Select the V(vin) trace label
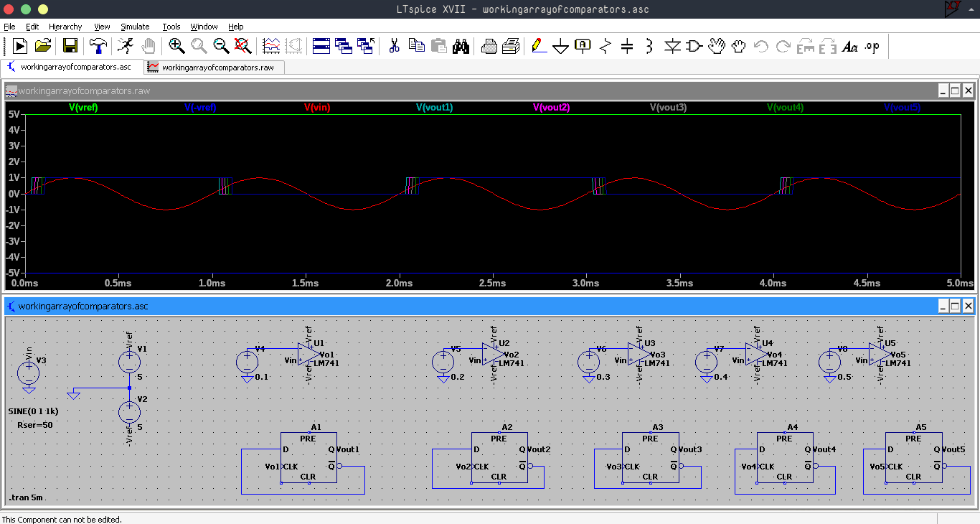This screenshot has height=524, width=980. pyautogui.click(x=318, y=107)
